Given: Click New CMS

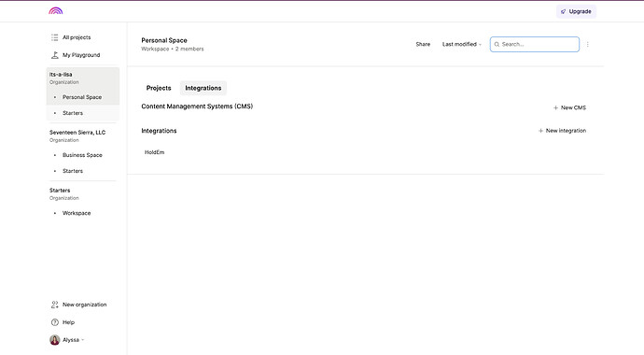Looking at the screenshot, I should coord(569,107).
